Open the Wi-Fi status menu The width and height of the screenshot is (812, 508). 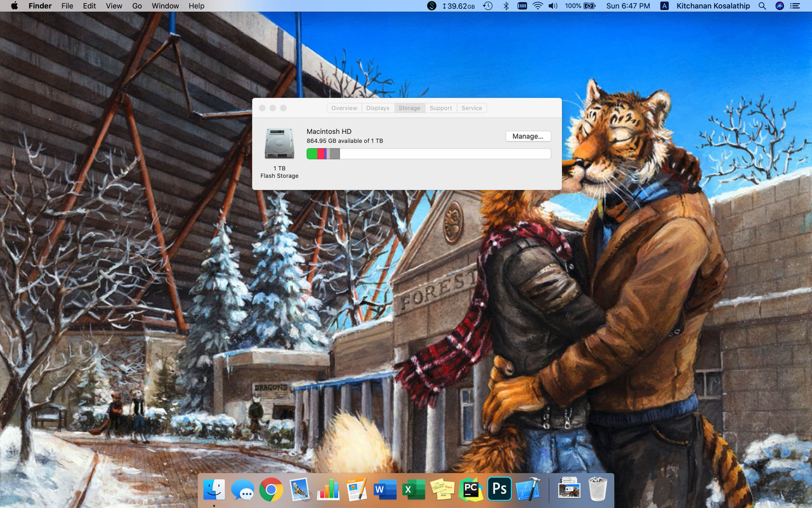pos(538,6)
